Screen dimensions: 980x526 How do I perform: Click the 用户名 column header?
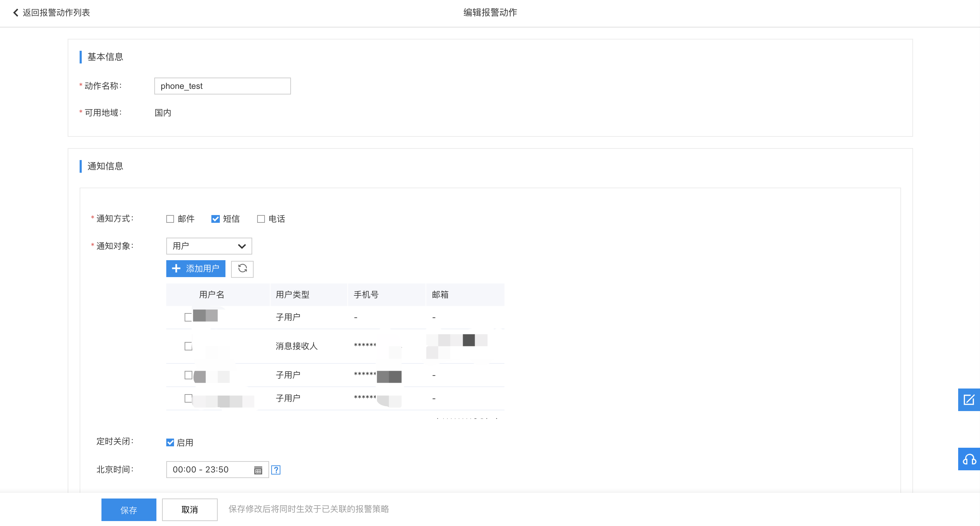point(211,295)
